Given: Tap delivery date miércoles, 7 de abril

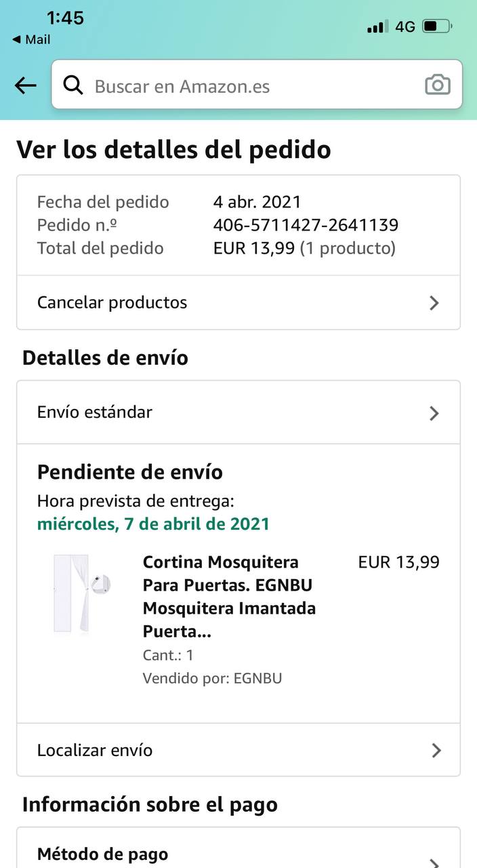Looking at the screenshot, I should 153,524.
